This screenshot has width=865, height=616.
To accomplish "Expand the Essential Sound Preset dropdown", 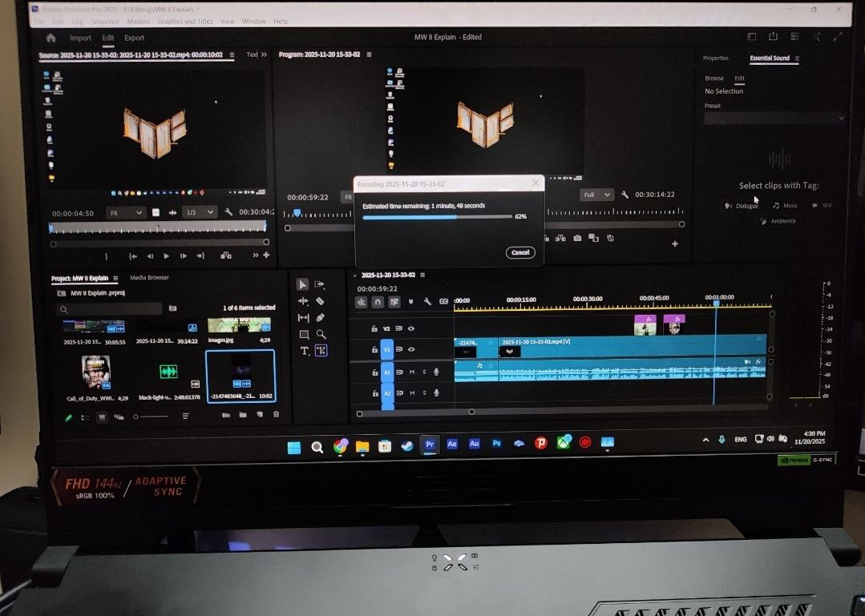I will point(774,119).
